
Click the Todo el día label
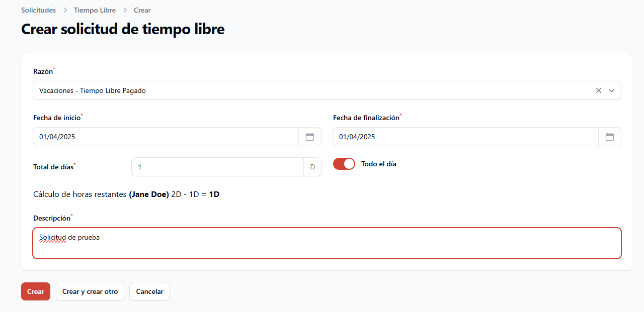(x=379, y=164)
